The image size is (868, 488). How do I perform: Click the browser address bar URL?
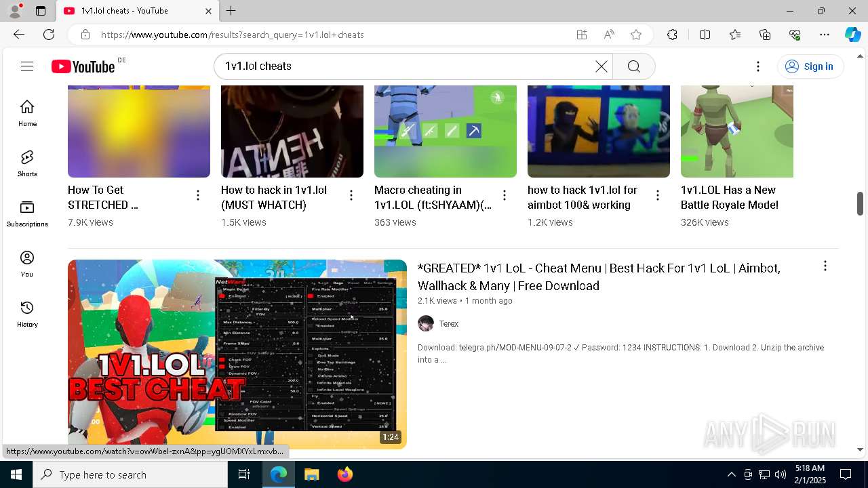(233, 35)
